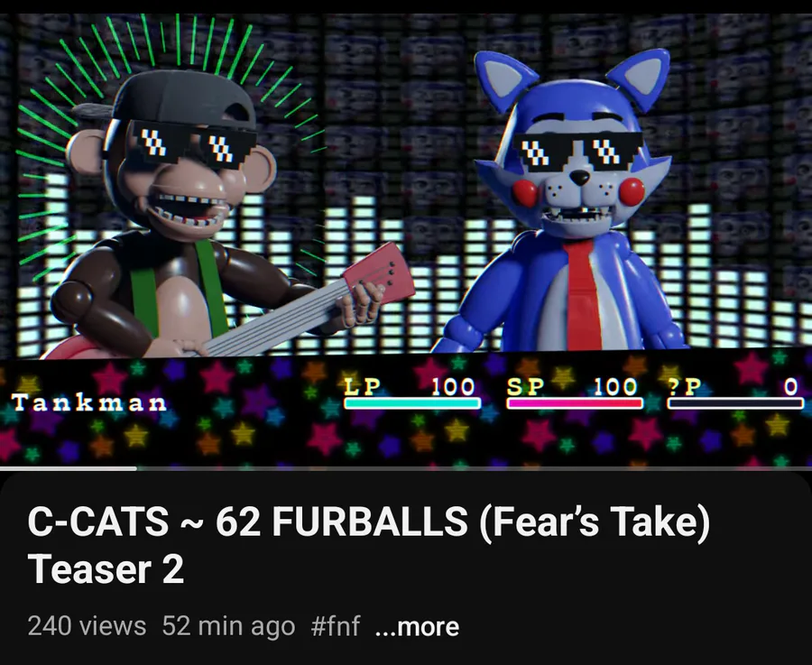This screenshot has width=812, height=665.
Task: Seek using the video progress bar
Action: coord(406,468)
